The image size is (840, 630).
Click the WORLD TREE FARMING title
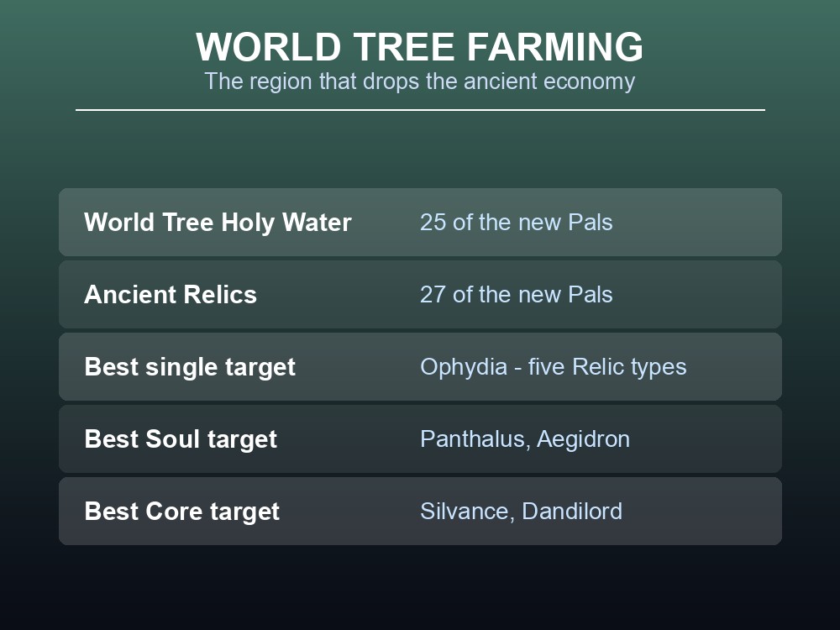419,47
